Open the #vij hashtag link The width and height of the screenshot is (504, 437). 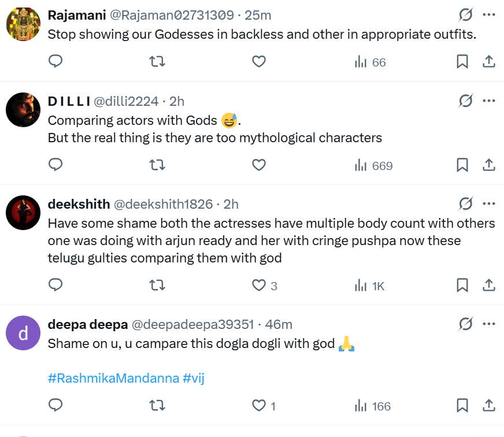click(x=194, y=379)
